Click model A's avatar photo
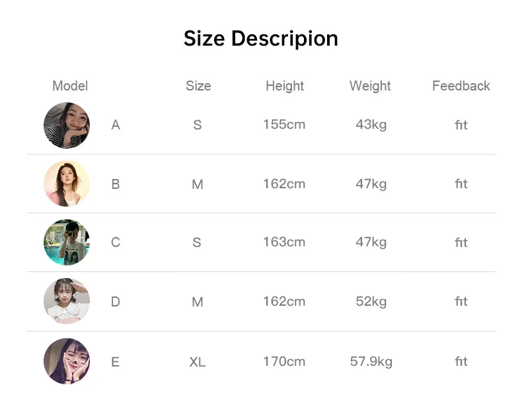The image size is (522, 420). (67, 125)
